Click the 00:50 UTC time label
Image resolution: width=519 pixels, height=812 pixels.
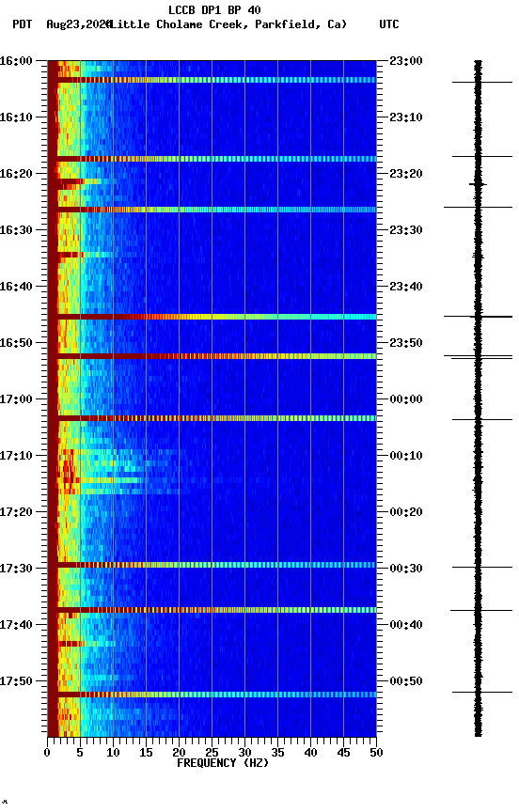pos(406,682)
